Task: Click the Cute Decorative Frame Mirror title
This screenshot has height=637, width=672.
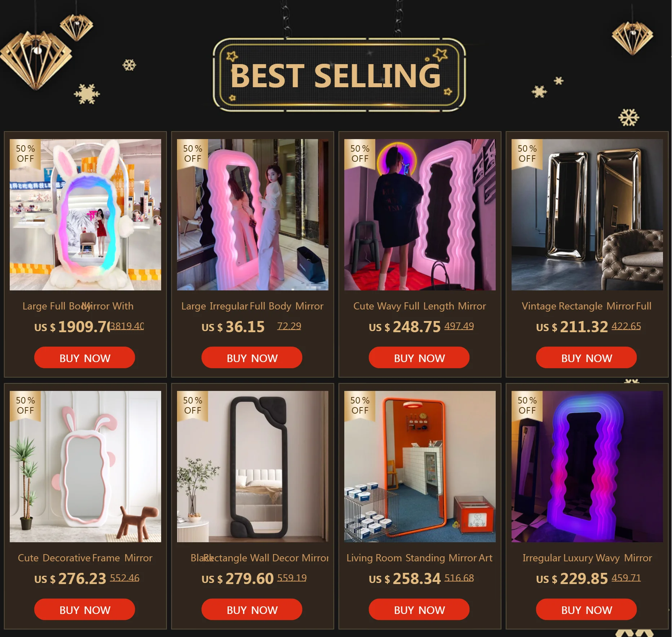Action: coord(85,558)
